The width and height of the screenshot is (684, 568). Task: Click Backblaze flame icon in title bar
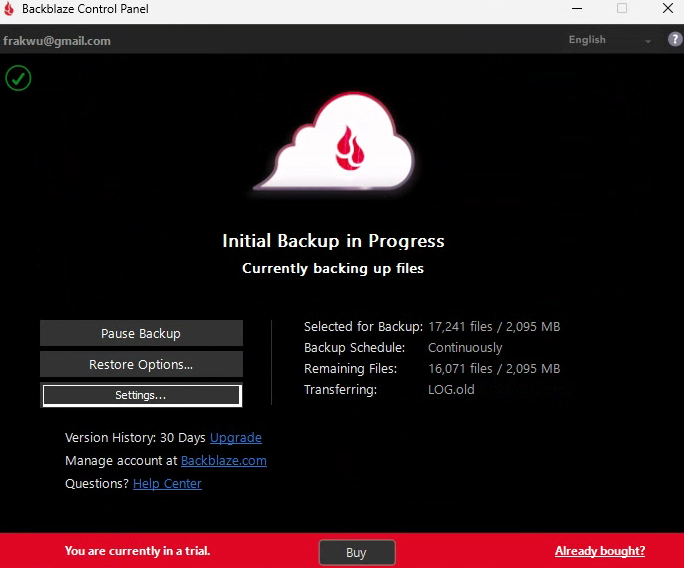click(x=9, y=9)
